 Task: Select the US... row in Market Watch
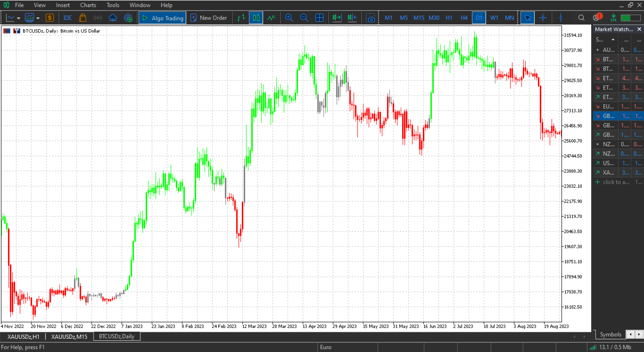618,163
